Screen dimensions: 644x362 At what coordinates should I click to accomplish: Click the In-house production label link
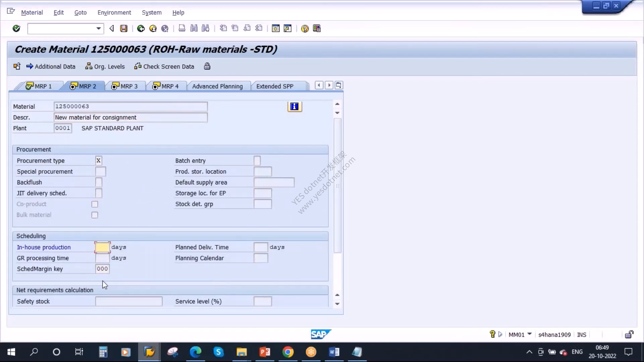(44, 247)
